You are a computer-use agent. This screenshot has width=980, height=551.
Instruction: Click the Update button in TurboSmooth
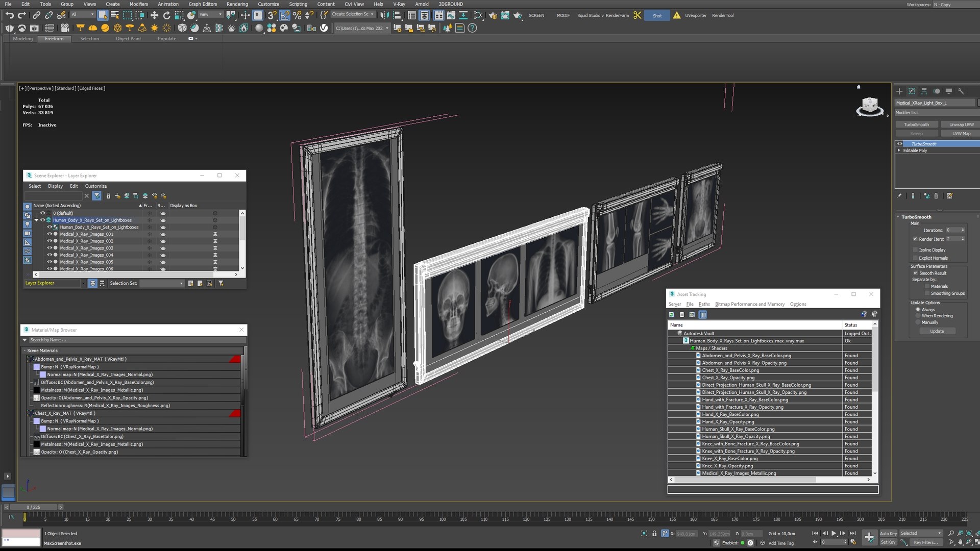tap(937, 332)
